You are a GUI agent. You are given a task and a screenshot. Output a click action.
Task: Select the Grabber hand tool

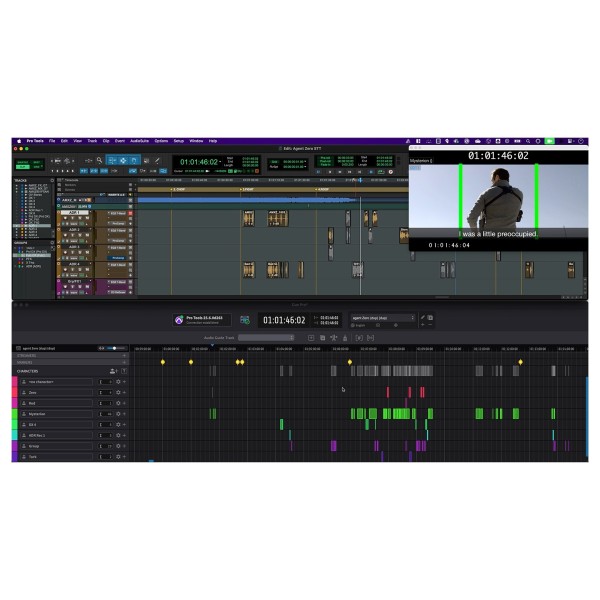pos(134,160)
